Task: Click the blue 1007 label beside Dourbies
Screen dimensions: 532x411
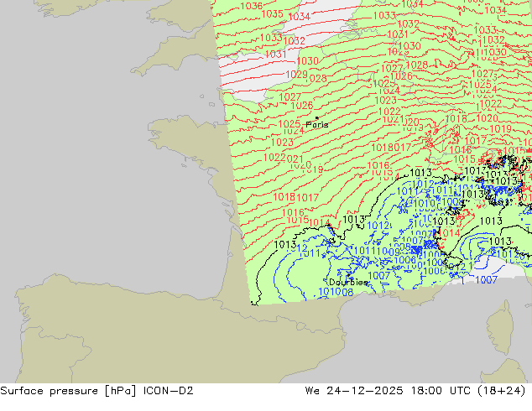Action: 378,276
